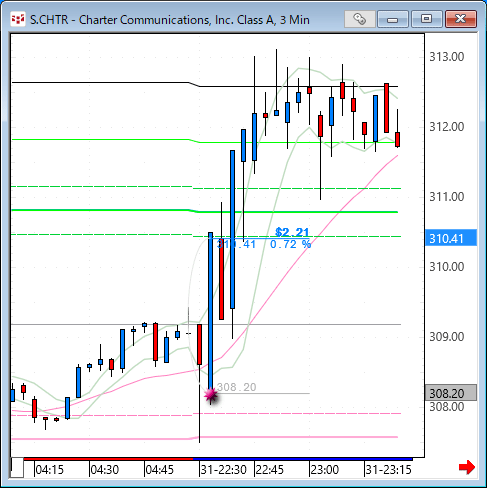Click the 04:30 time axis label
This screenshot has height=488, width=487.
(x=105, y=470)
